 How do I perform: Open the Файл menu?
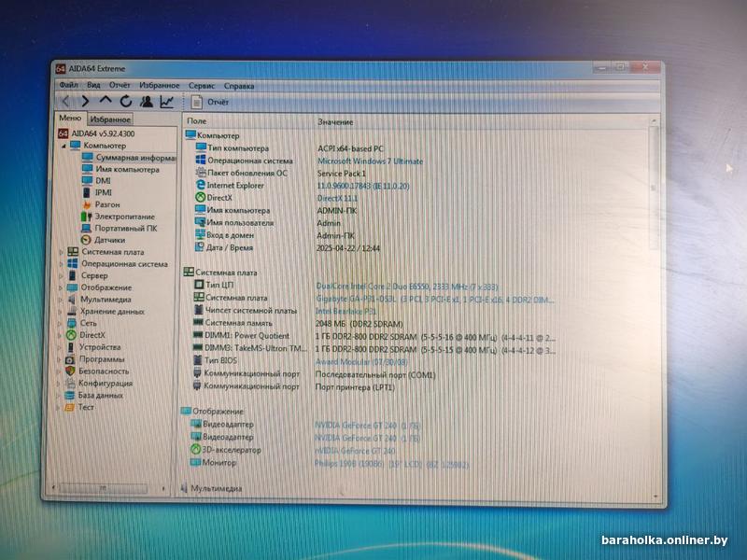coord(68,85)
